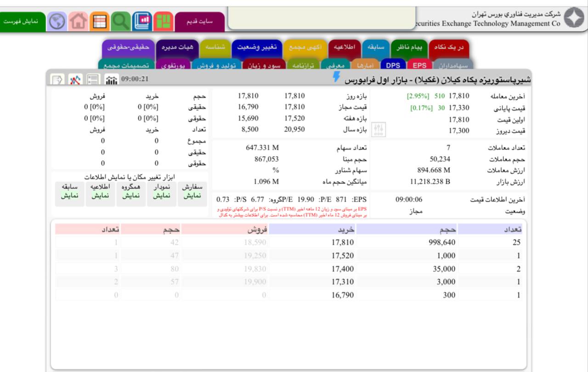
Task: Click trade value 894.668 M
Action: pyautogui.click(x=434, y=170)
